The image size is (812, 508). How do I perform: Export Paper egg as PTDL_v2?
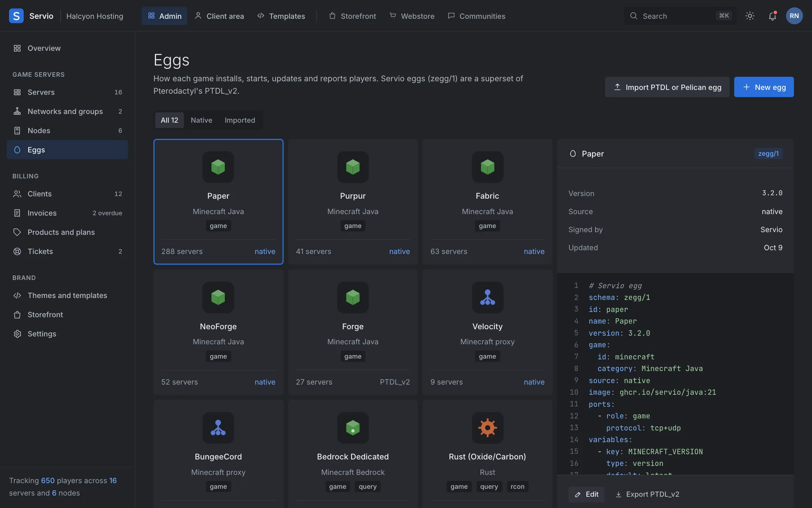click(647, 494)
